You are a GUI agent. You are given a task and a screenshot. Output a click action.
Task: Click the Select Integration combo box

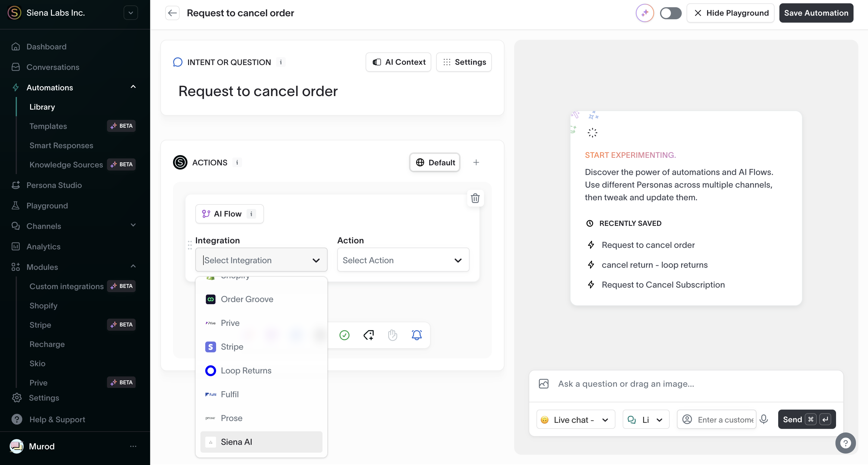click(261, 260)
